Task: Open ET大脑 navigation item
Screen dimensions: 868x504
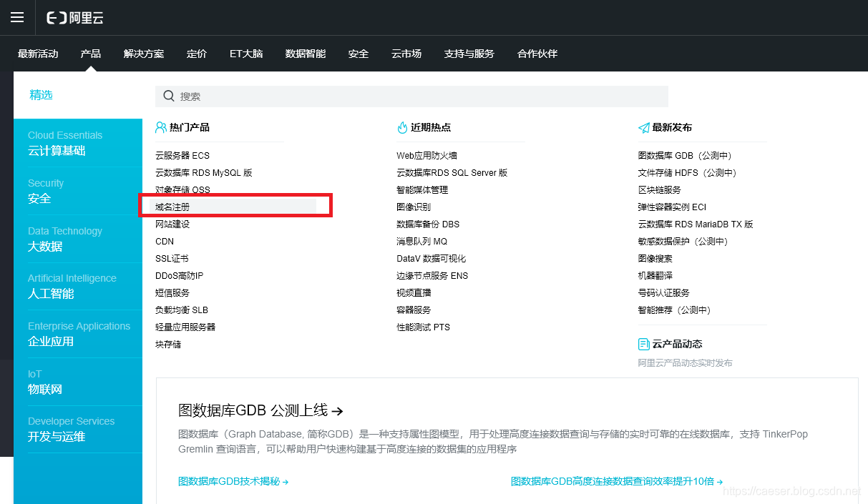Action: click(246, 54)
